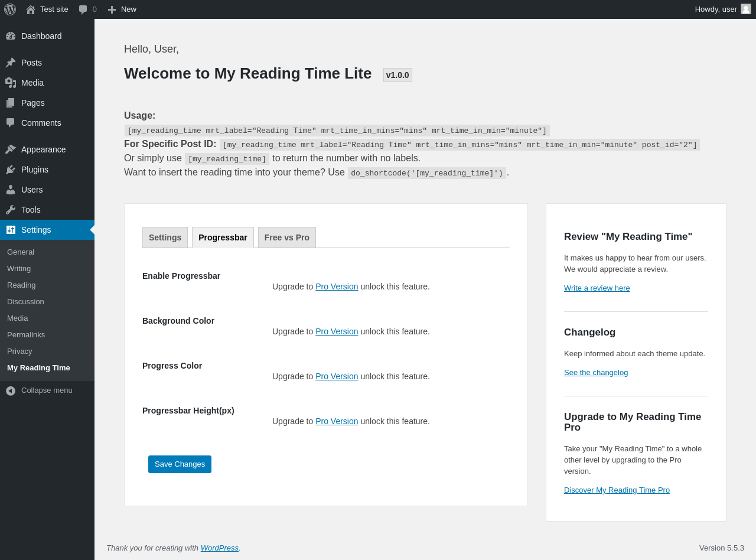Screen dimensions: 756x560
Task: Open the Howdy, user account menu
Action: pyautogui.click(x=723, y=9)
